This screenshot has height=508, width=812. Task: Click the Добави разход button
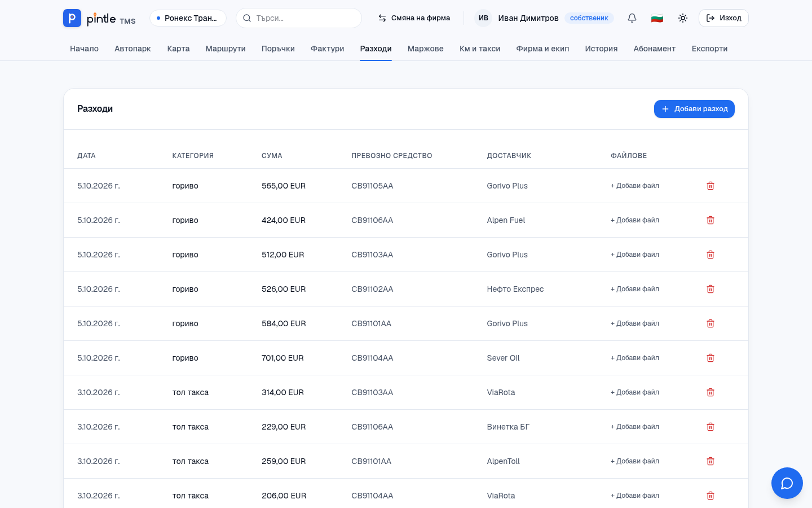tap(694, 109)
